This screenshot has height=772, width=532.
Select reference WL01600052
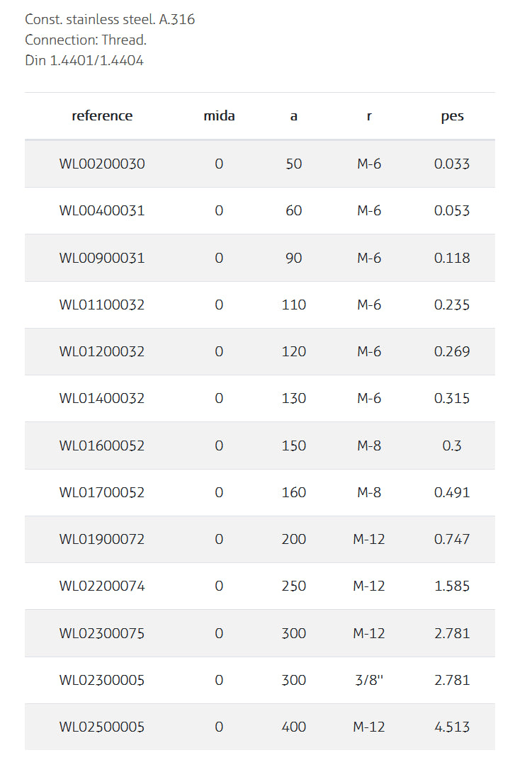[102, 445]
